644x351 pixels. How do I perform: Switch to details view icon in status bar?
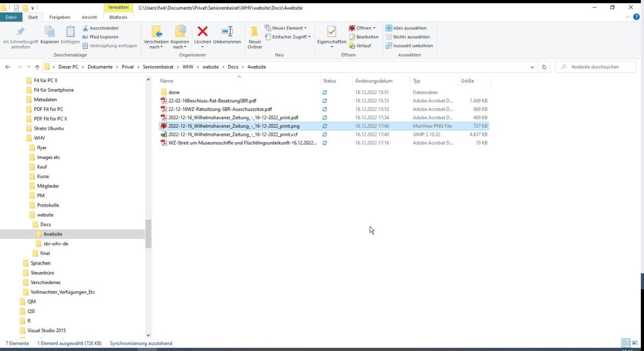[626, 342]
